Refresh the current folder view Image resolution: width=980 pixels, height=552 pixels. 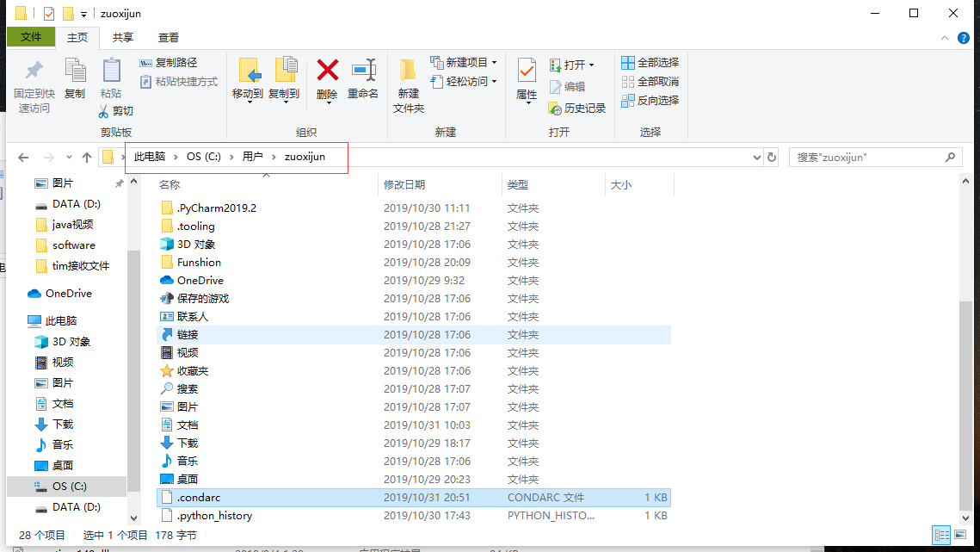pos(772,157)
